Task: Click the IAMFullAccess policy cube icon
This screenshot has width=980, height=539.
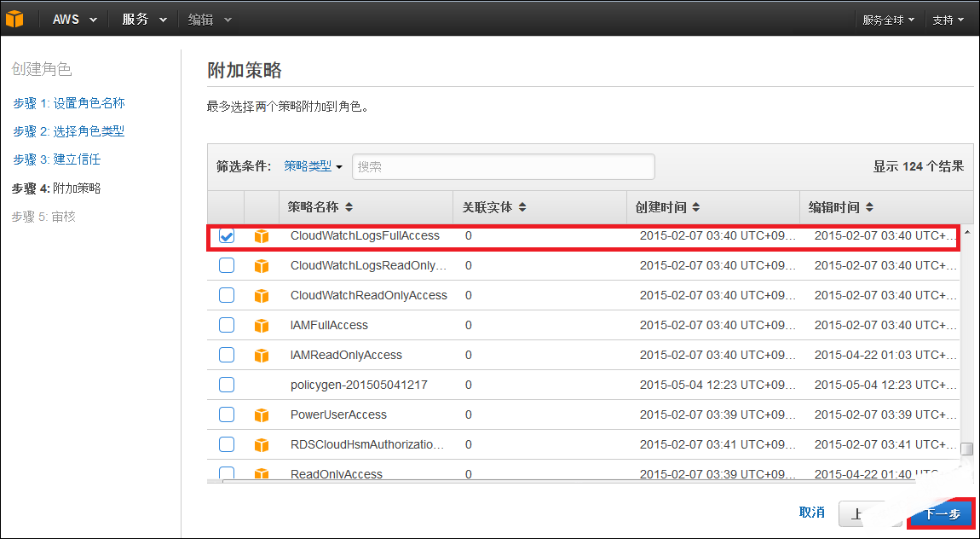Action: pos(262,326)
